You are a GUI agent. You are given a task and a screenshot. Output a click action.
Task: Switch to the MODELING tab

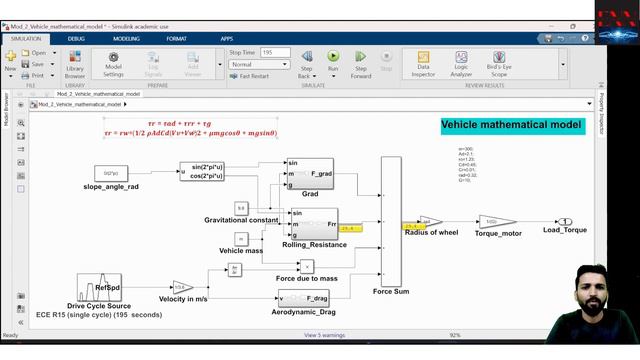click(x=127, y=39)
